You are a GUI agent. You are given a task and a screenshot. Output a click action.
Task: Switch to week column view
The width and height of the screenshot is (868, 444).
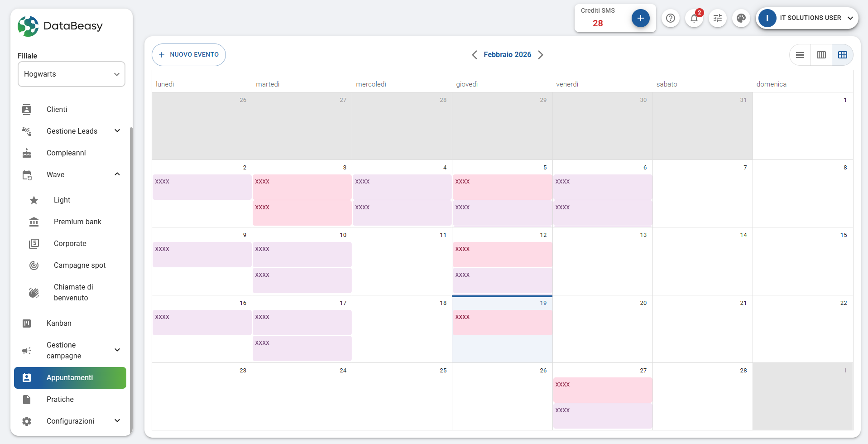pos(821,55)
